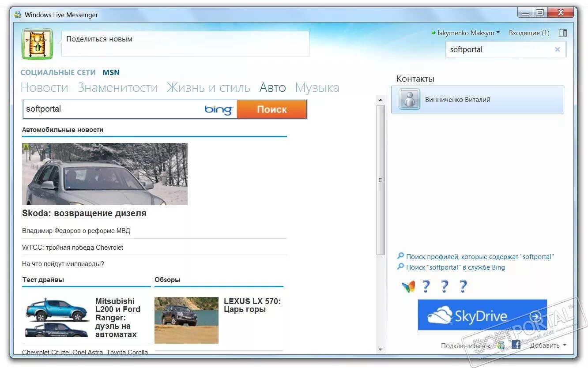Click the compact view icon near Входящие
The image size is (588, 368).
point(562,32)
